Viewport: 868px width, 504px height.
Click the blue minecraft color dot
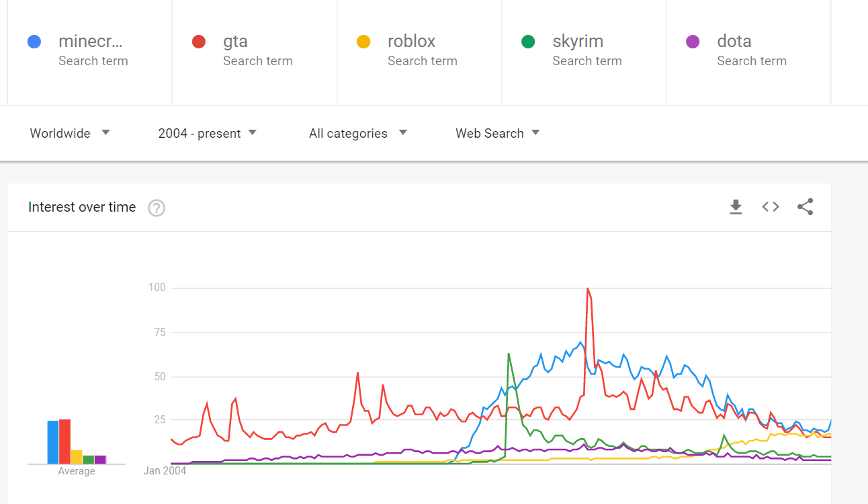[x=34, y=42]
